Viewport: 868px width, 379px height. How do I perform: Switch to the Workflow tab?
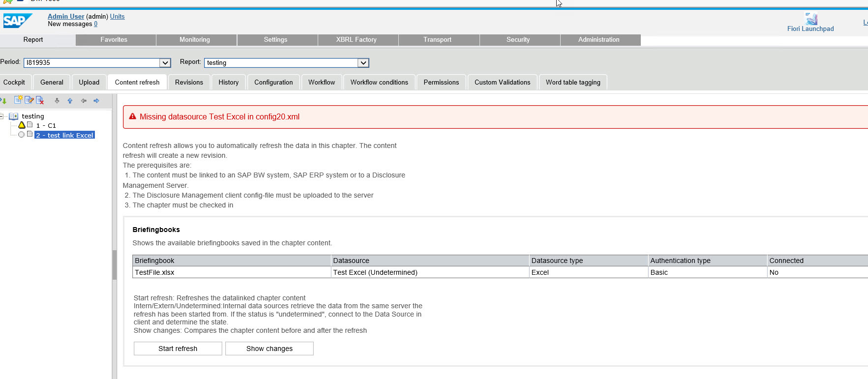(x=322, y=82)
